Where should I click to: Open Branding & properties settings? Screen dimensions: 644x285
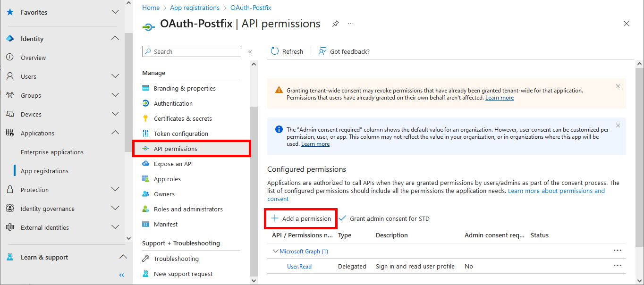tap(184, 88)
